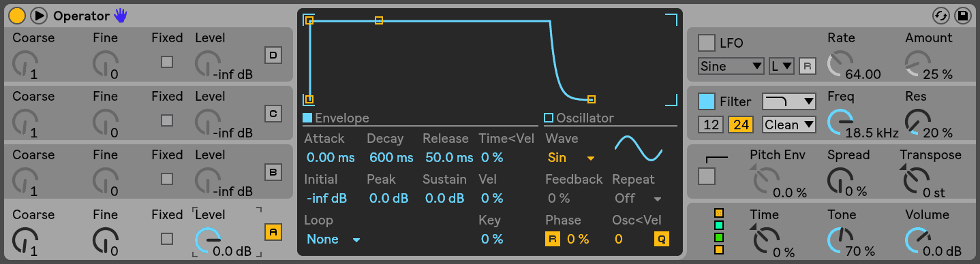The width and height of the screenshot is (980, 264).
Task: Click the envelope release end breakpoint
Action: point(591,99)
